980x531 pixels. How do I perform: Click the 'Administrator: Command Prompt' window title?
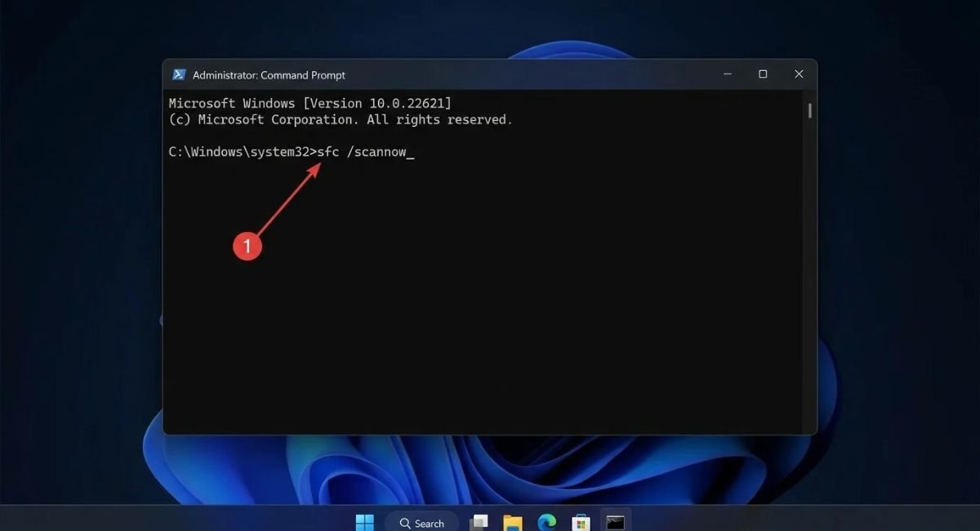point(269,75)
